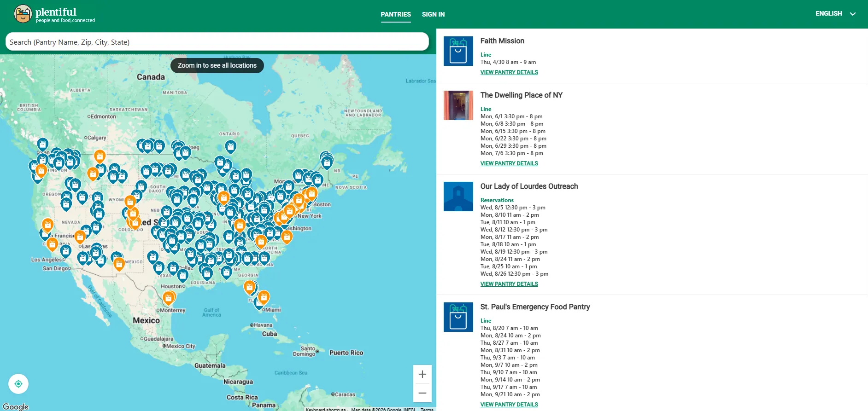Click Mon, 9/21 10 am - 2 pm slot
This screenshot has width=868, height=411.
510,394
